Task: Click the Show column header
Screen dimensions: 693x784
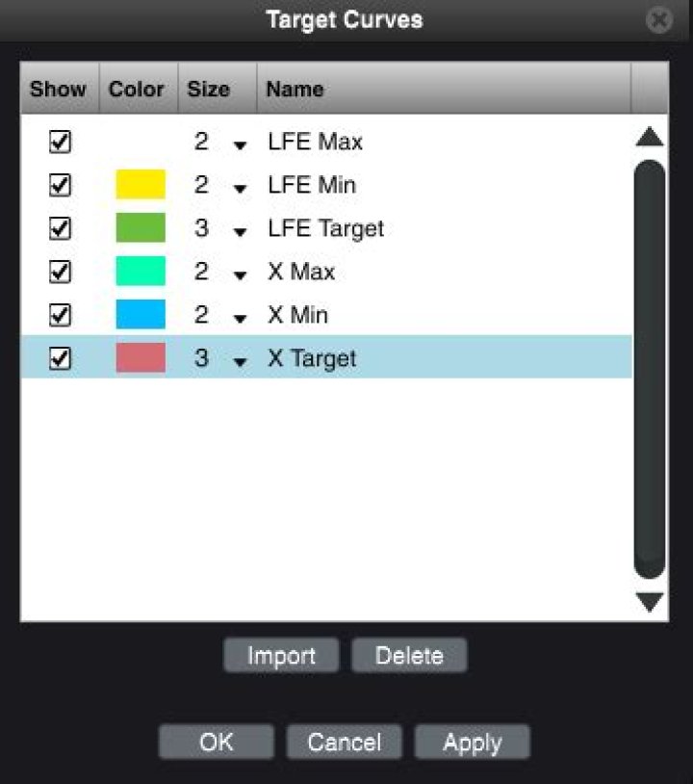Action: (x=58, y=90)
